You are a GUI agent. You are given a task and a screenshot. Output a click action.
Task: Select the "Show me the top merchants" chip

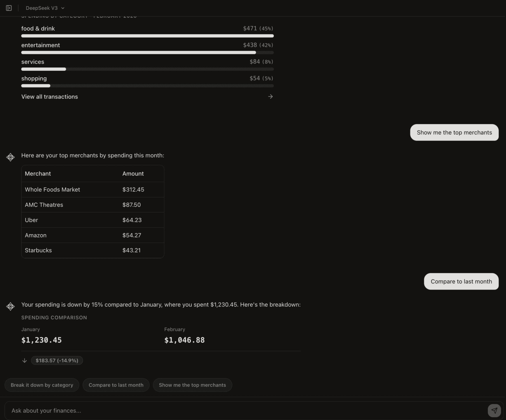[192, 385]
